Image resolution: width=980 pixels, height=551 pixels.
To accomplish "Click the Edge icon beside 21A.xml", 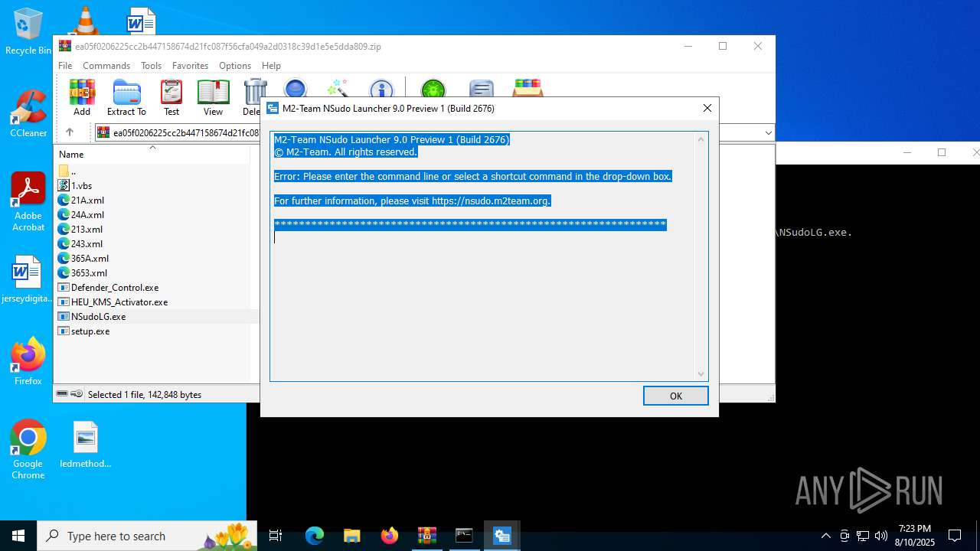I will (x=64, y=201).
